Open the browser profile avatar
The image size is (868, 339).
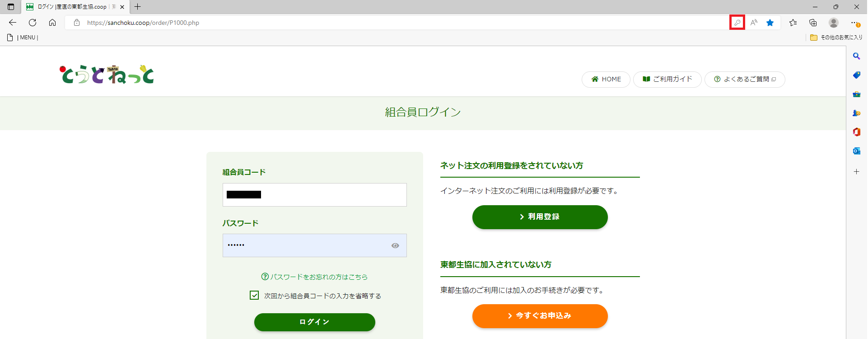[x=834, y=23]
